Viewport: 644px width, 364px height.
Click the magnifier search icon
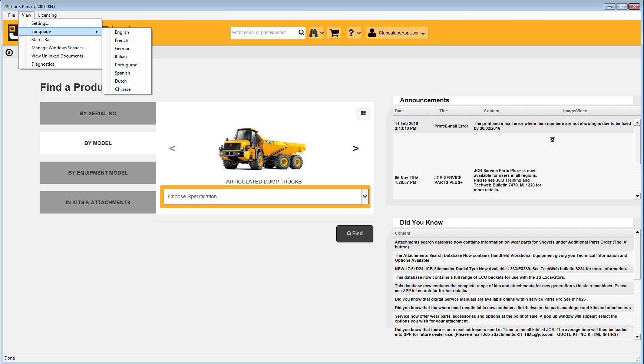(x=301, y=33)
